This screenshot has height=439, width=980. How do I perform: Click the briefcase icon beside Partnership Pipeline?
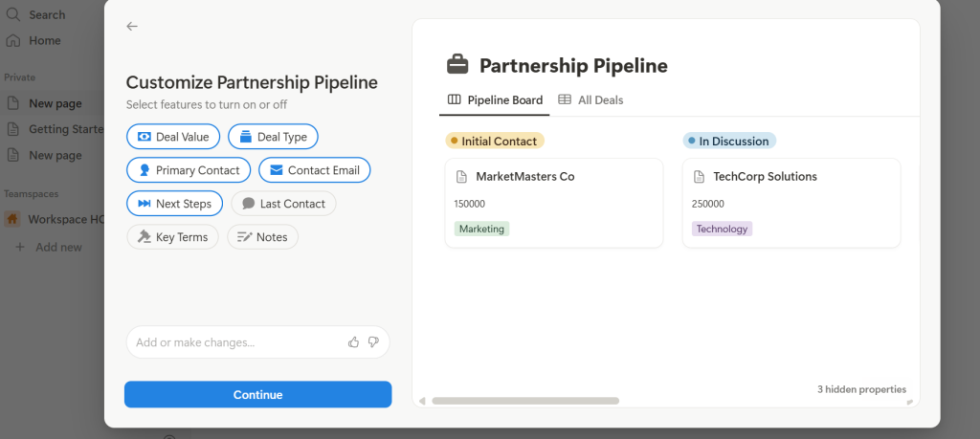458,65
